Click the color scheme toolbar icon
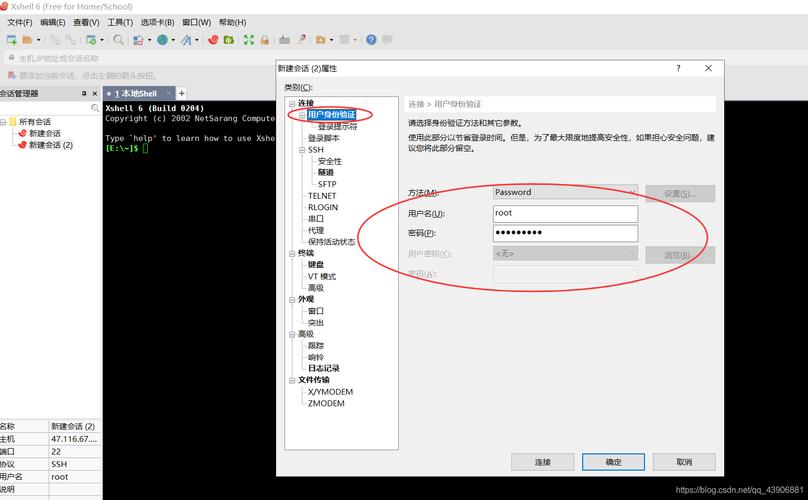 pos(138,40)
